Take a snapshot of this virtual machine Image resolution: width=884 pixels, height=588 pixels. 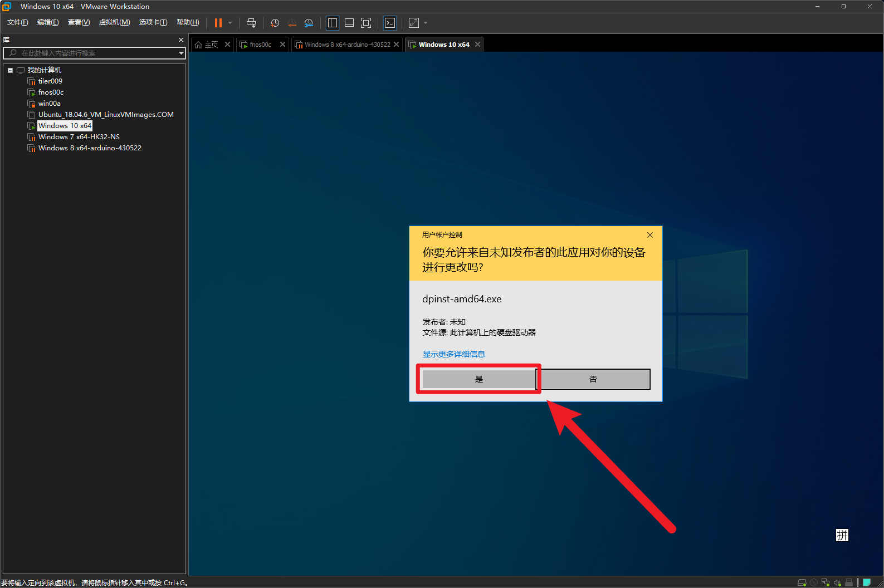275,23
